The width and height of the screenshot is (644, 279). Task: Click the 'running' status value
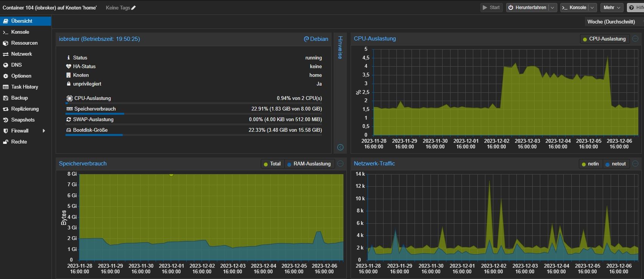(313, 58)
